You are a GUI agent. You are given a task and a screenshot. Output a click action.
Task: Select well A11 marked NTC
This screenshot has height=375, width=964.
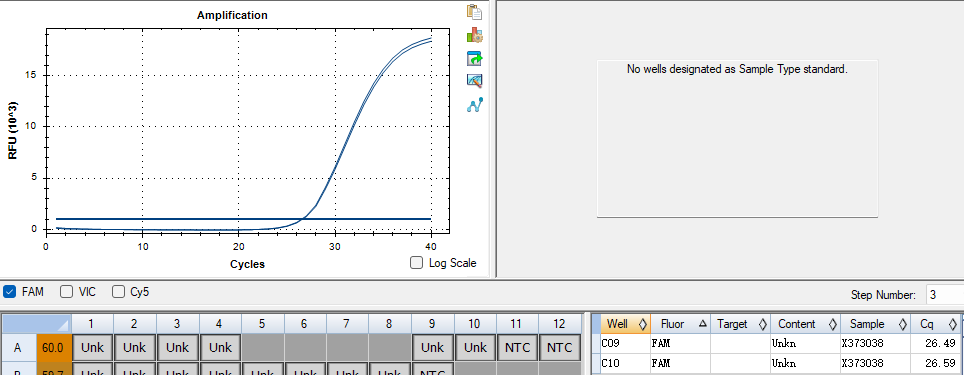point(518,348)
